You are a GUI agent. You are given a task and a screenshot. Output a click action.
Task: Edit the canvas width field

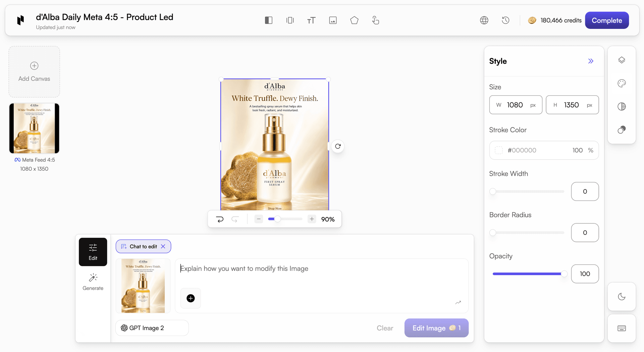coord(516,105)
